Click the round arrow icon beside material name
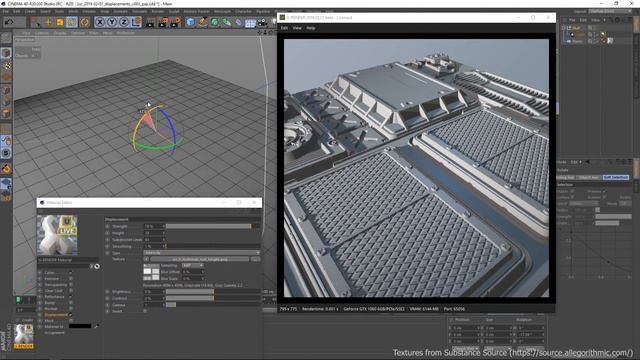This screenshot has height=360, width=640. [97, 267]
